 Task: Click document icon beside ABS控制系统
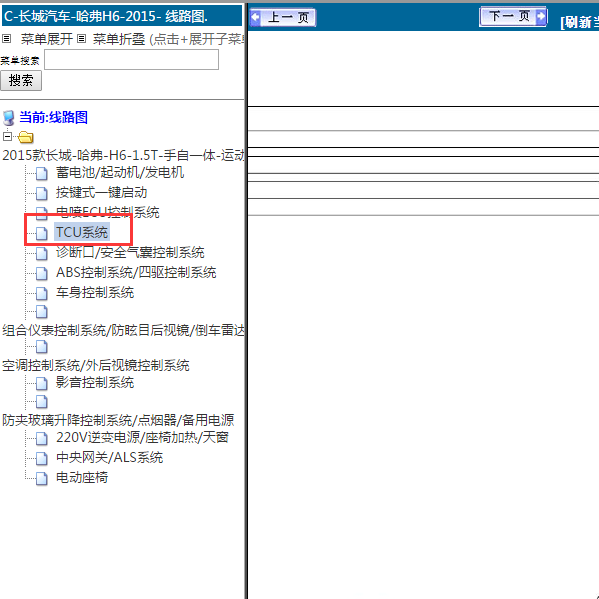pos(42,274)
